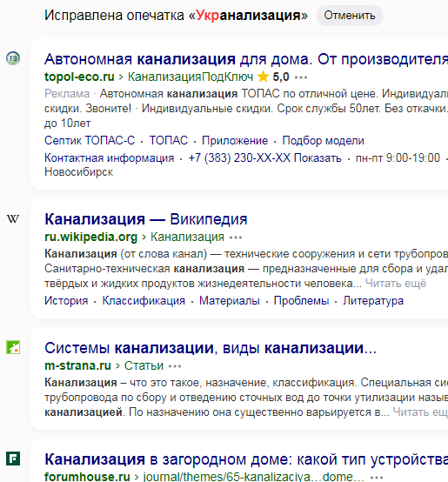448x482 pixels.
Task: Open 'Канализация в загородном доме' result
Action: 246,459
